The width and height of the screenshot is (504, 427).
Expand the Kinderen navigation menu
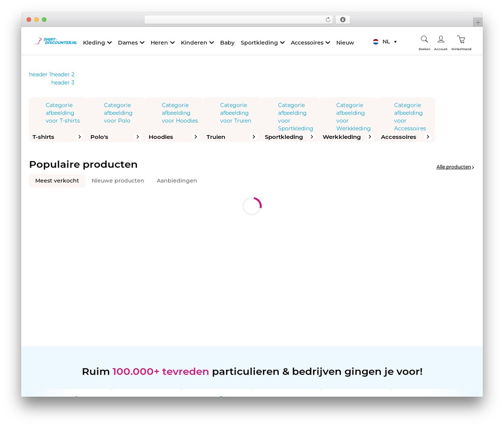(197, 43)
